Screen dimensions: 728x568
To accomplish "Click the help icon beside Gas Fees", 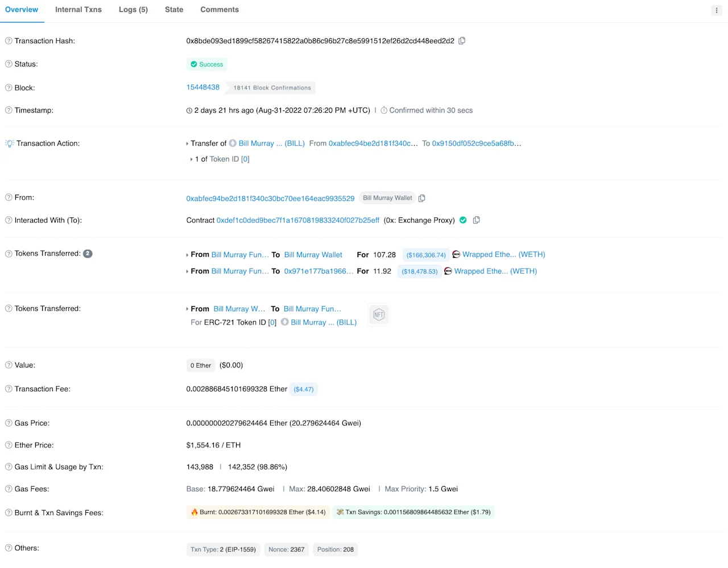I will (9, 489).
